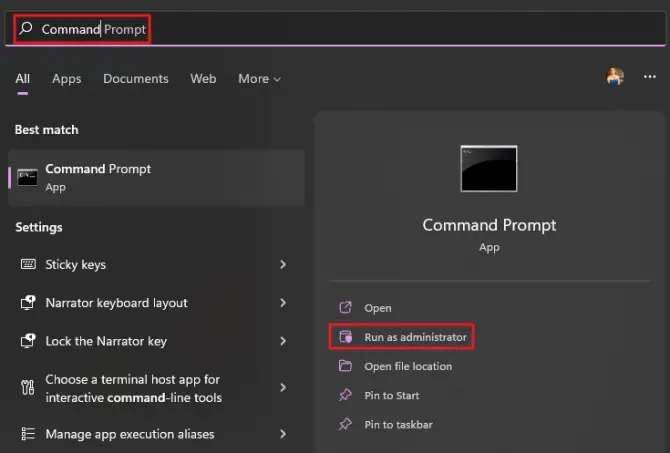Open Manage app execution aliases setting
Viewport: 670px width, 453px height.
(x=156, y=434)
